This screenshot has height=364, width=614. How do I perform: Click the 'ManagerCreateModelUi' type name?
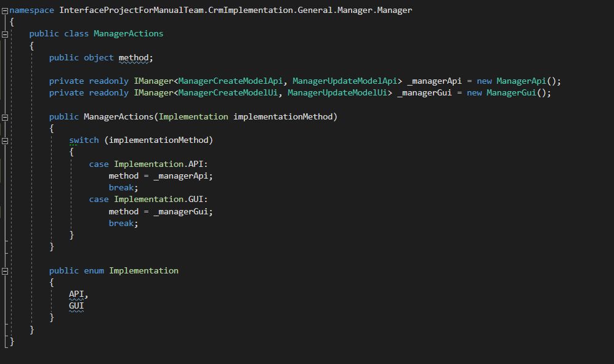[228, 93]
